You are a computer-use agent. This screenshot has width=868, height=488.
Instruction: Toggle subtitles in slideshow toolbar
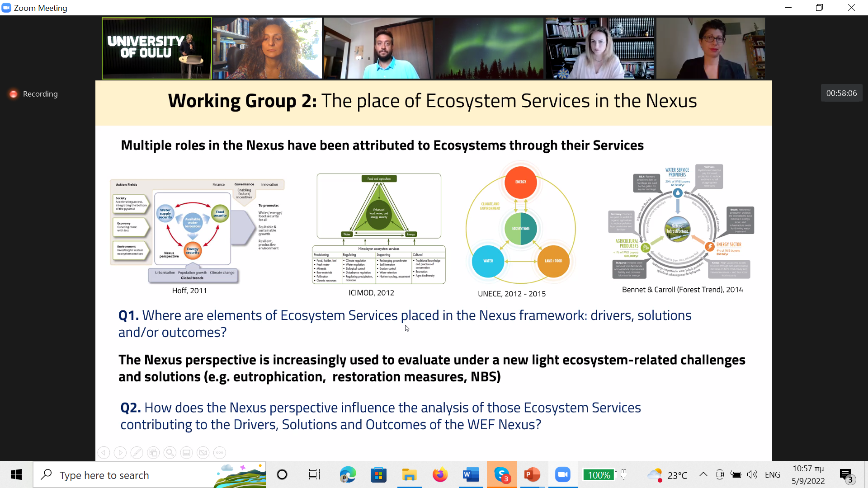click(x=186, y=452)
